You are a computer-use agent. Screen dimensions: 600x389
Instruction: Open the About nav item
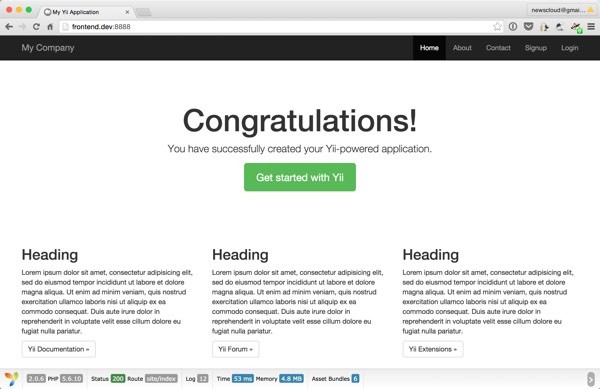(462, 48)
